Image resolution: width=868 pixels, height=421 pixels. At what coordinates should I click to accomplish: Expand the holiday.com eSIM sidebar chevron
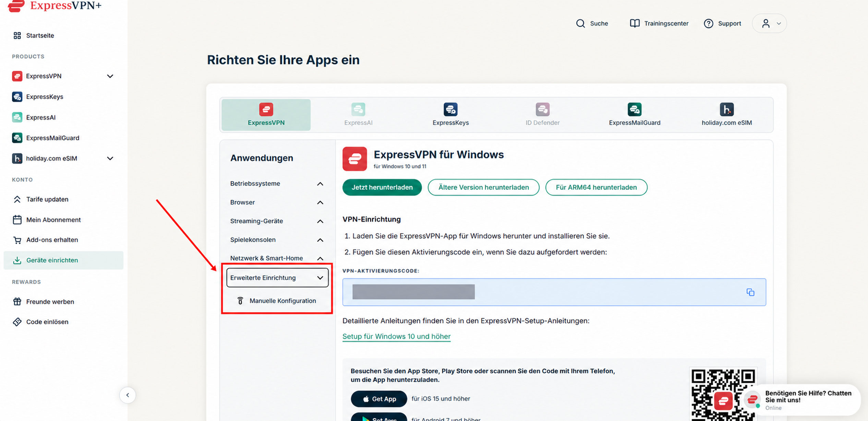[x=110, y=158]
